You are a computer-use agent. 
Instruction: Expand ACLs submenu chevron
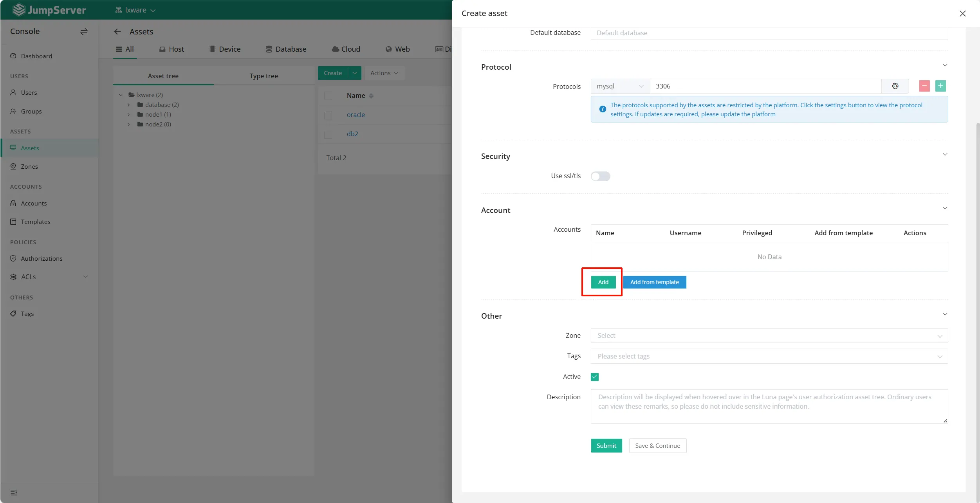85,277
